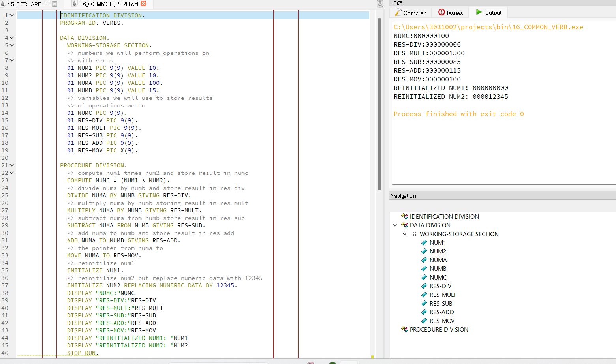The image size is (616, 364).
Task: Click the NUM2 variable icon in Navigation
Action: (x=424, y=251)
